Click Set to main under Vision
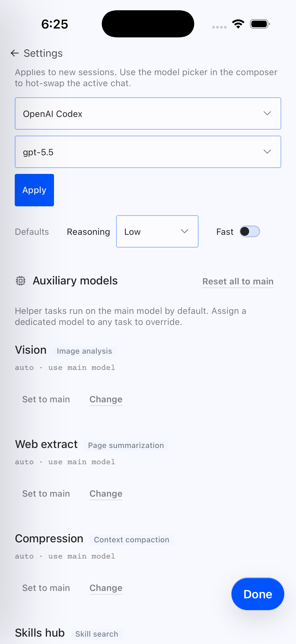This screenshot has width=296, height=644. (46, 399)
